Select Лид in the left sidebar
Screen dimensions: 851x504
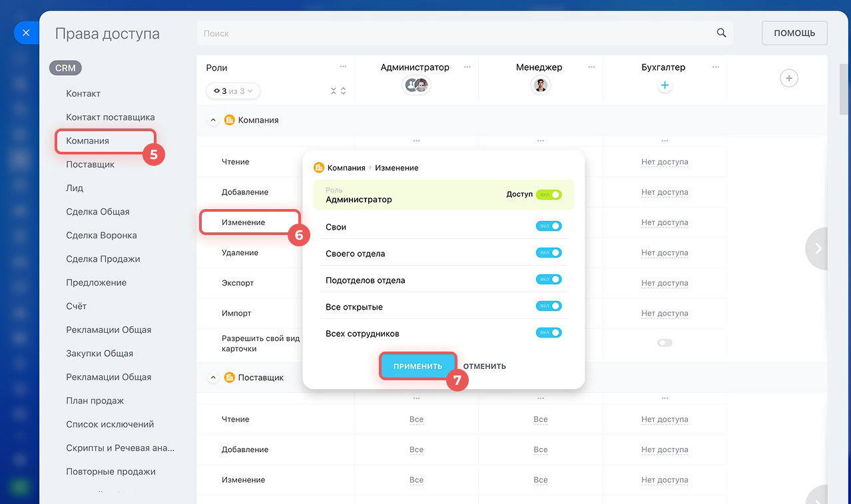pyautogui.click(x=75, y=188)
